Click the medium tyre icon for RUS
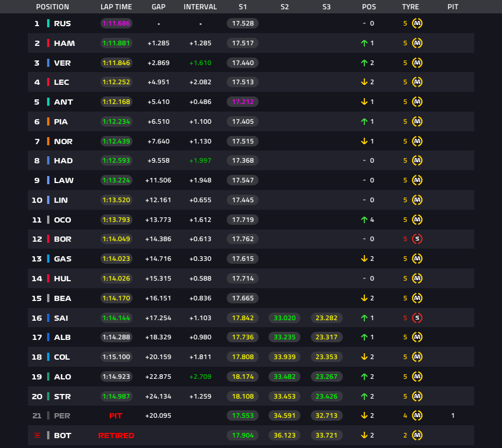This screenshot has width=502, height=448. [x=417, y=23]
